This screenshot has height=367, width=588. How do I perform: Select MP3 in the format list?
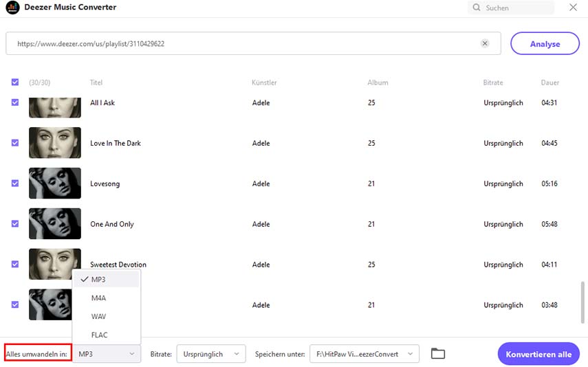pyautogui.click(x=107, y=280)
